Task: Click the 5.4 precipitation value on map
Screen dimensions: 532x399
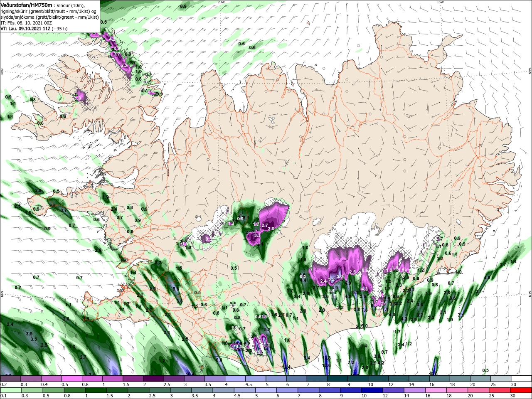Action: 307,358
